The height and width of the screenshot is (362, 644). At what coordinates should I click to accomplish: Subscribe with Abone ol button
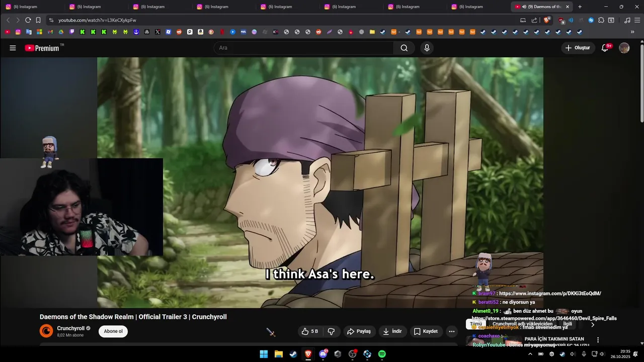pos(113,331)
